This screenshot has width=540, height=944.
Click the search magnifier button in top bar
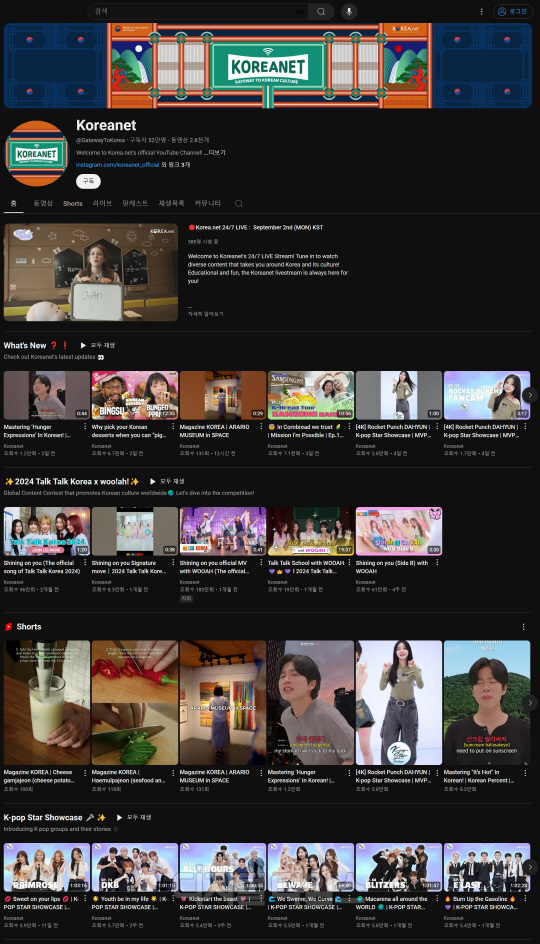[x=321, y=11]
